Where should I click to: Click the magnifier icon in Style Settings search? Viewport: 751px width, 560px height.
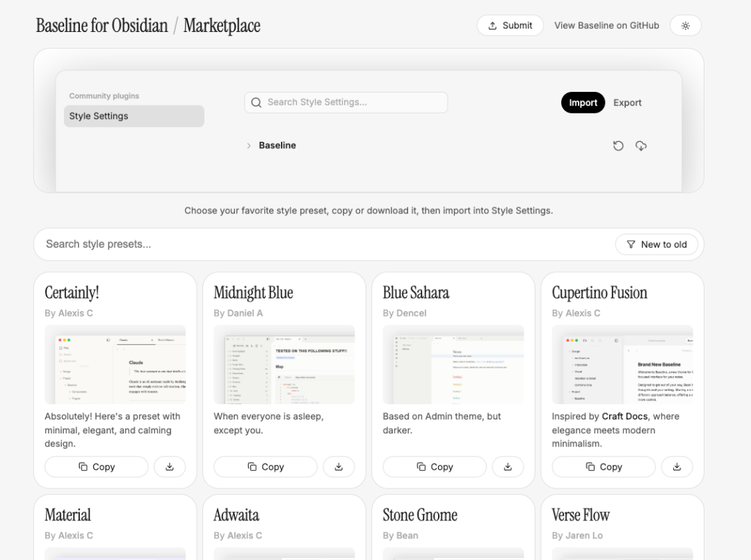click(x=256, y=102)
